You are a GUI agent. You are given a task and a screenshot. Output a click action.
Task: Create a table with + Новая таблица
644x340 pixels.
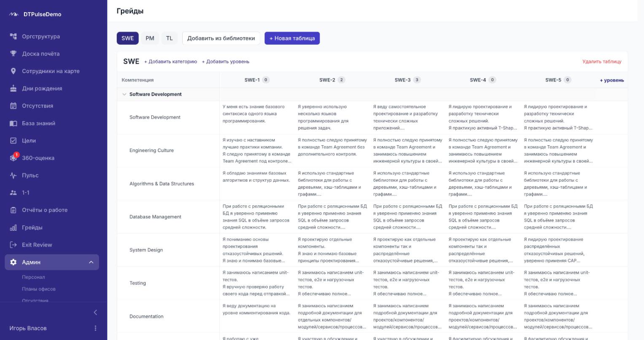tap(292, 38)
